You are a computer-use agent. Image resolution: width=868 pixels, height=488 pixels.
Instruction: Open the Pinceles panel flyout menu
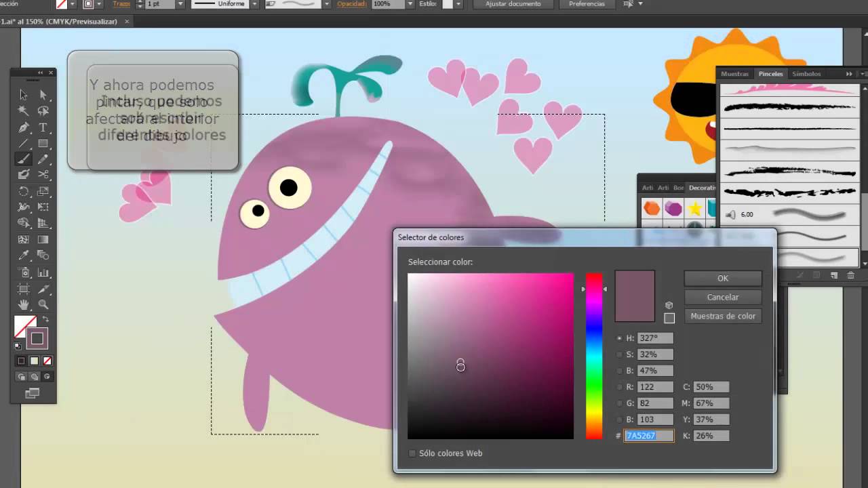pos(863,74)
